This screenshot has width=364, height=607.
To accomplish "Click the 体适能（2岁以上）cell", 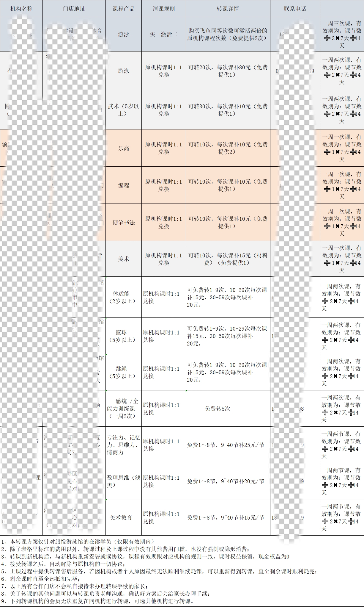I will point(123,297).
